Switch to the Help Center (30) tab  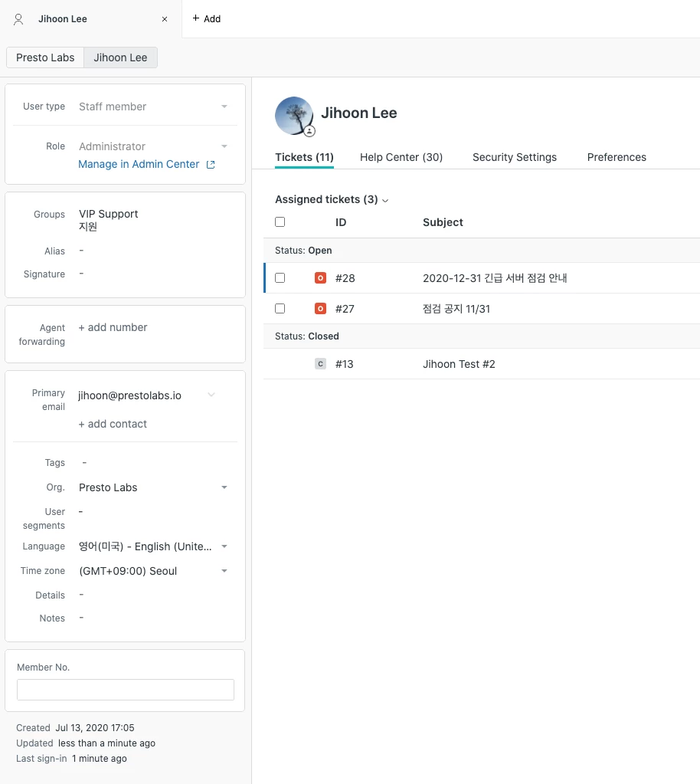coord(401,157)
